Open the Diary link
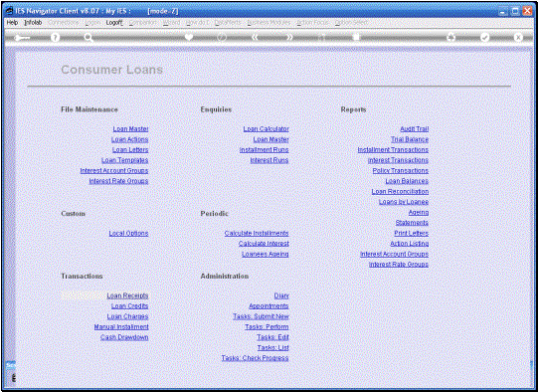The height and width of the screenshot is (392, 538). tap(281, 295)
